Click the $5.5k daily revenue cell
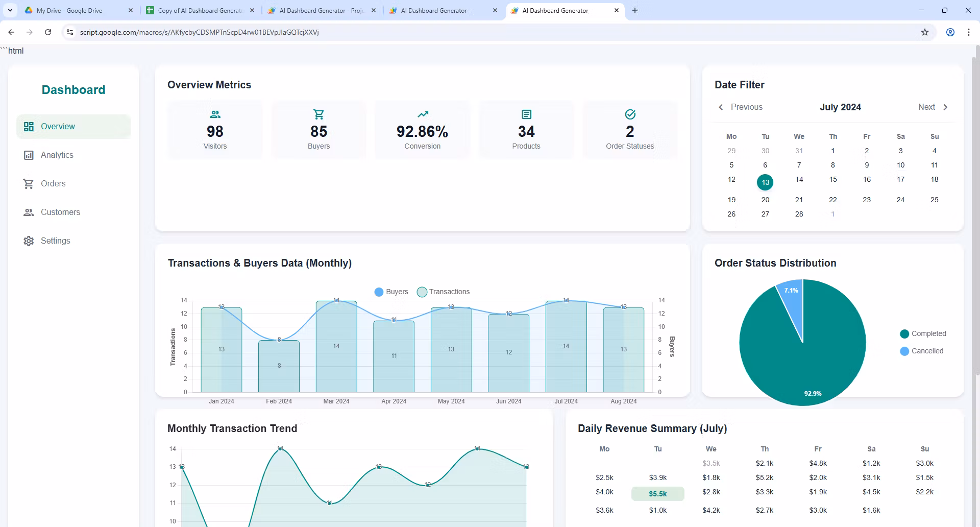The width and height of the screenshot is (980, 527). coord(658,494)
